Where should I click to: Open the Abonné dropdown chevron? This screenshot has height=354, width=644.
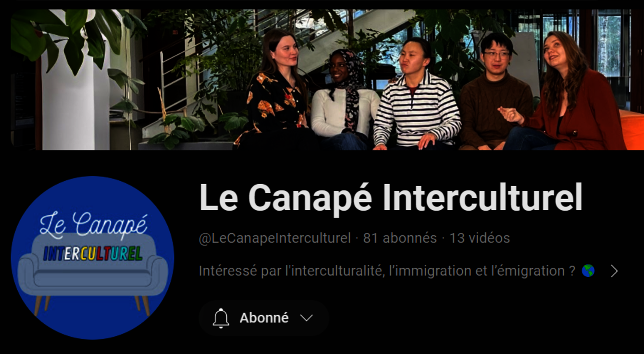(306, 318)
